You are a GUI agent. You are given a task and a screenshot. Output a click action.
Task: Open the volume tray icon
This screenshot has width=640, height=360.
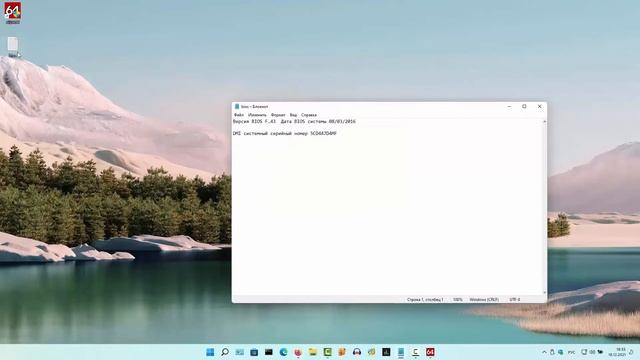(592, 352)
